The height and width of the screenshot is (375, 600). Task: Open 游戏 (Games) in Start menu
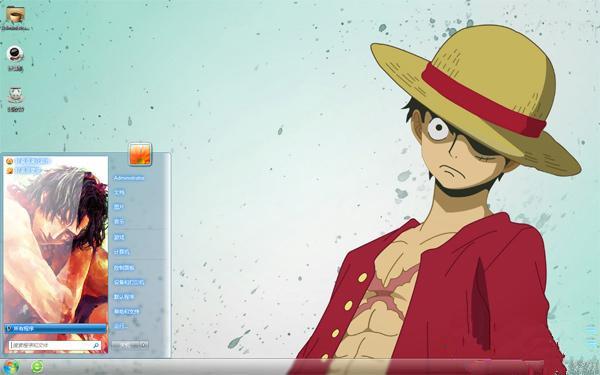pyautogui.click(x=119, y=238)
